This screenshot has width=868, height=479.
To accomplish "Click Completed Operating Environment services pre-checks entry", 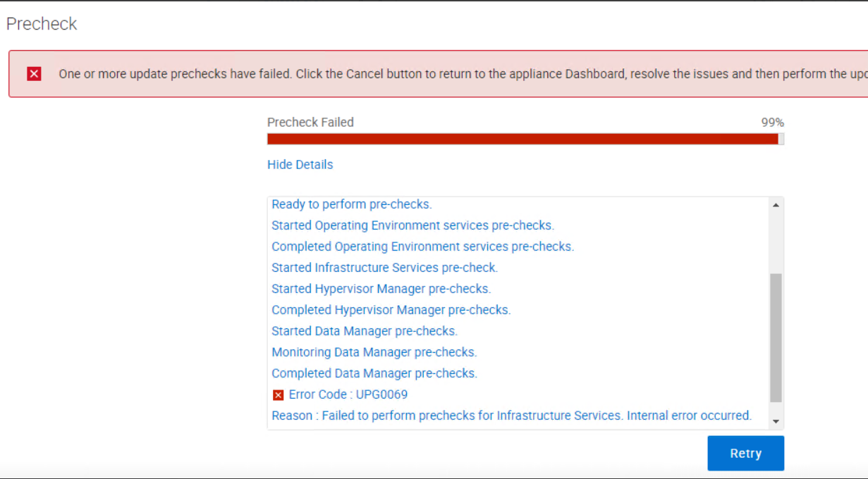I will click(x=423, y=246).
